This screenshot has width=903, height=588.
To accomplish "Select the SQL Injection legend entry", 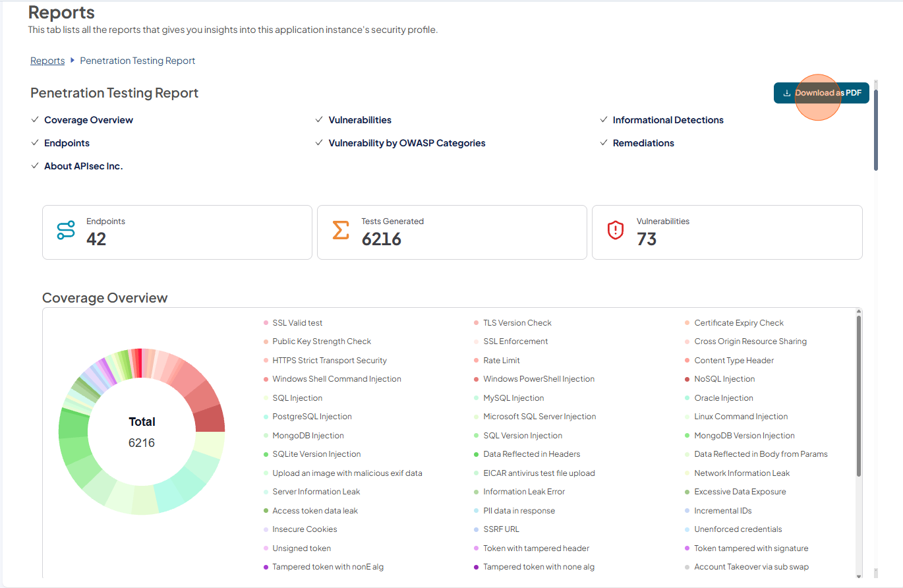I will click(x=293, y=398).
